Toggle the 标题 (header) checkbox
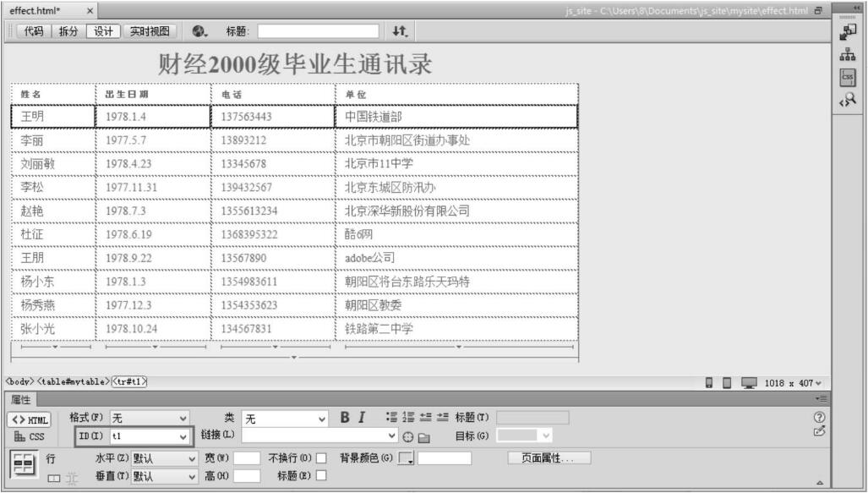Image resolution: width=868 pixels, height=493 pixels. (321, 476)
